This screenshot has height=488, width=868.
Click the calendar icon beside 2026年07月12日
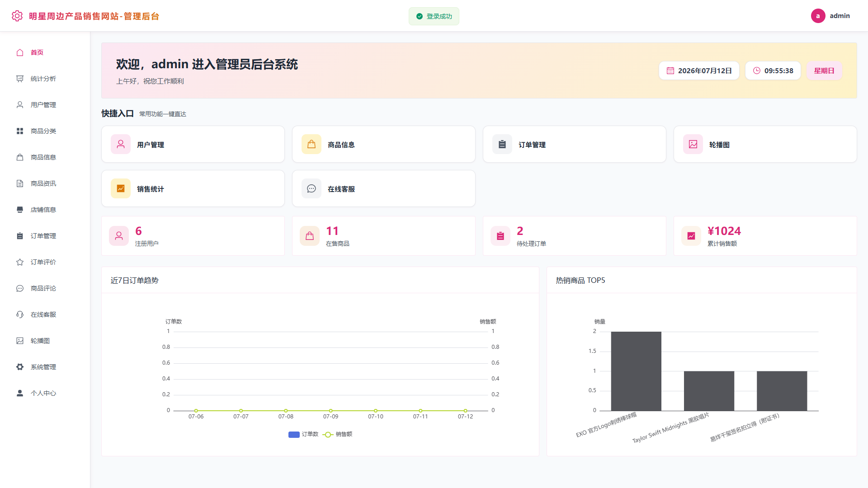(670, 71)
